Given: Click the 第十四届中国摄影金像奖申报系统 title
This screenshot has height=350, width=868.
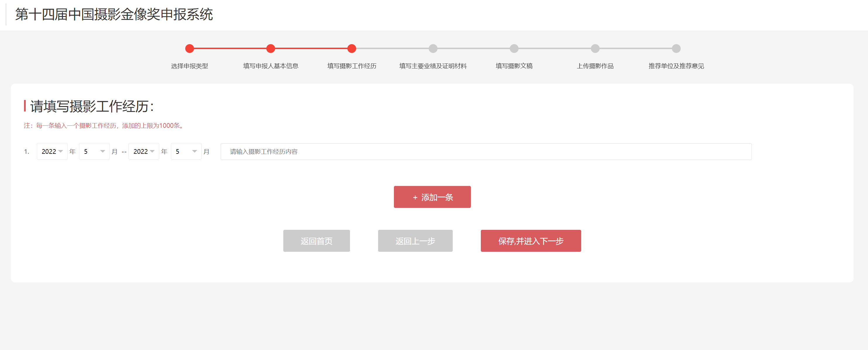Looking at the screenshot, I should [x=114, y=14].
